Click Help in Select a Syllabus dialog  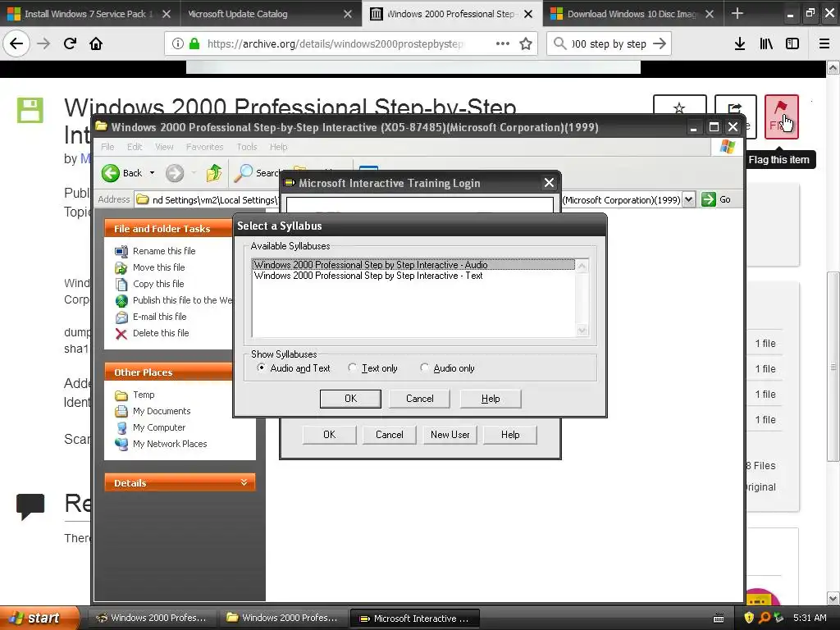coord(491,399)
